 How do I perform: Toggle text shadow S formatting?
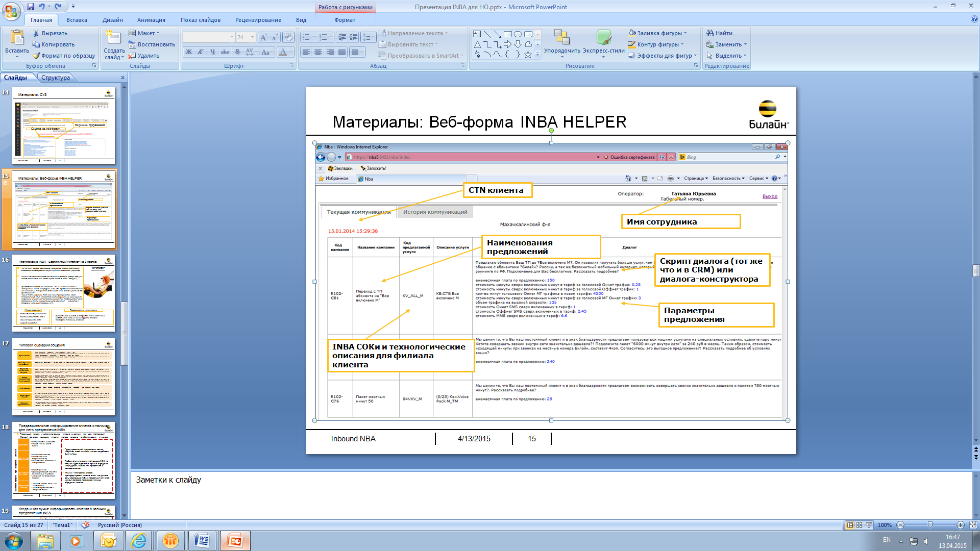237,52
